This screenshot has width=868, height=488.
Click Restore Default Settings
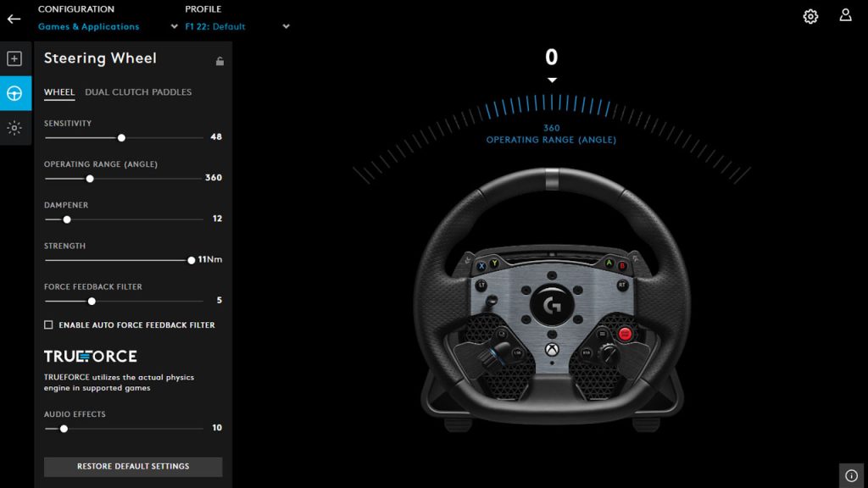coord(132,466)
